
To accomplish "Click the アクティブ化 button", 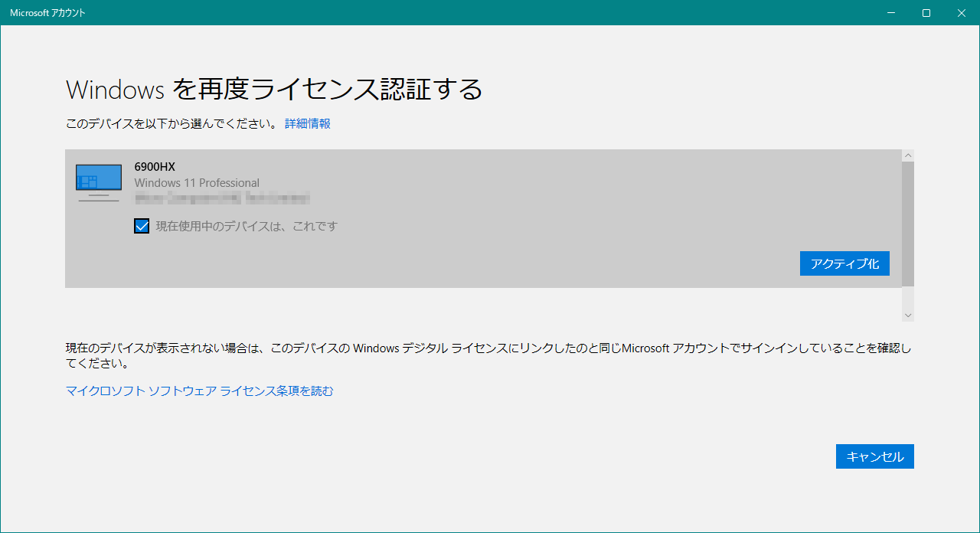I will 844,263.
